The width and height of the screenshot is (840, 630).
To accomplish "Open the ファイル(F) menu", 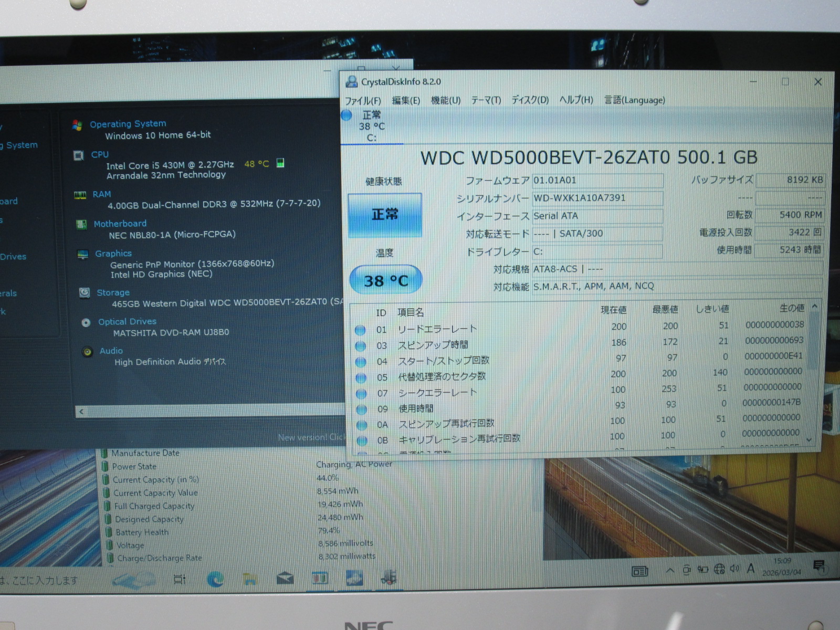I will (x=363, y=100).
